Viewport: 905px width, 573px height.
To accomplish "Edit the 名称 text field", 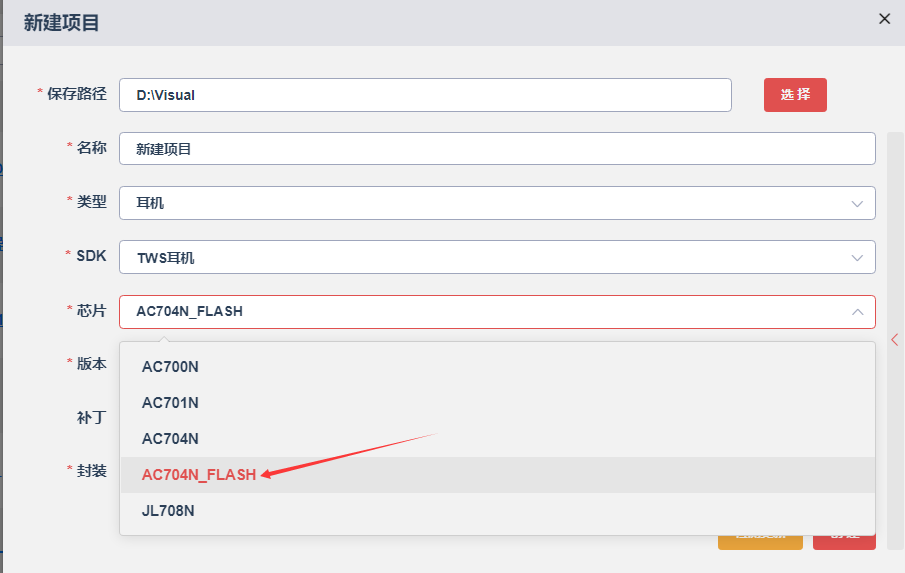I will [x=497, y=149].
